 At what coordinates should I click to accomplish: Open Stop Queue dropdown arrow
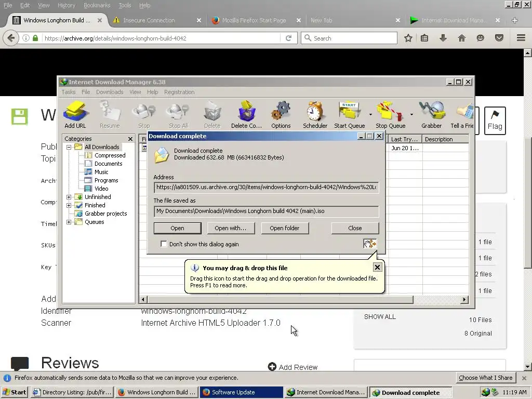click(x=411, y=115)
